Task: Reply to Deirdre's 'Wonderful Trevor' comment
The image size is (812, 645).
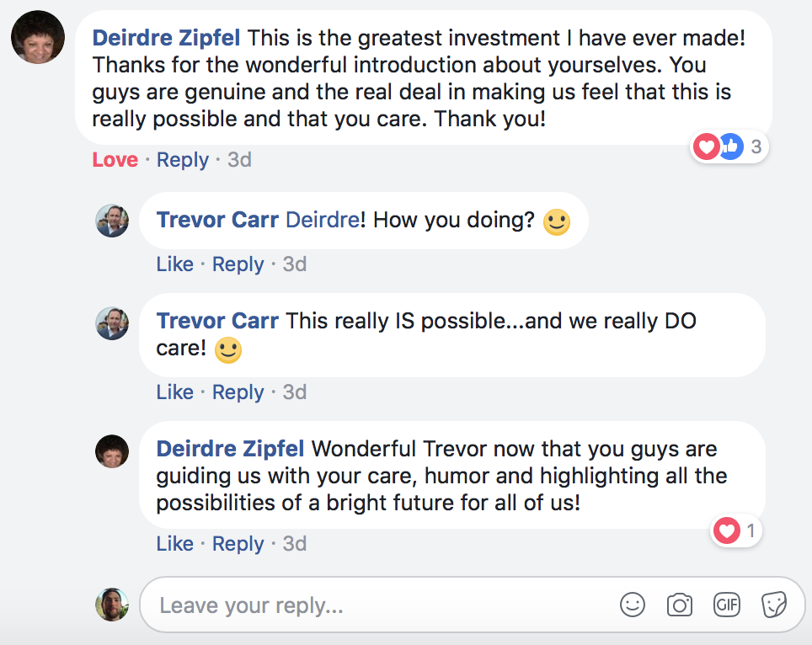Action: 238,544
